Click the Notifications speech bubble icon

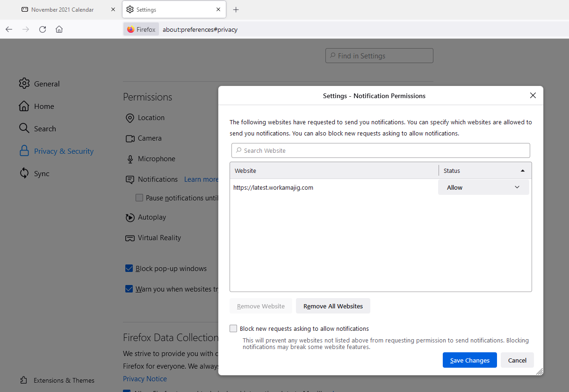tap(130, 179)
